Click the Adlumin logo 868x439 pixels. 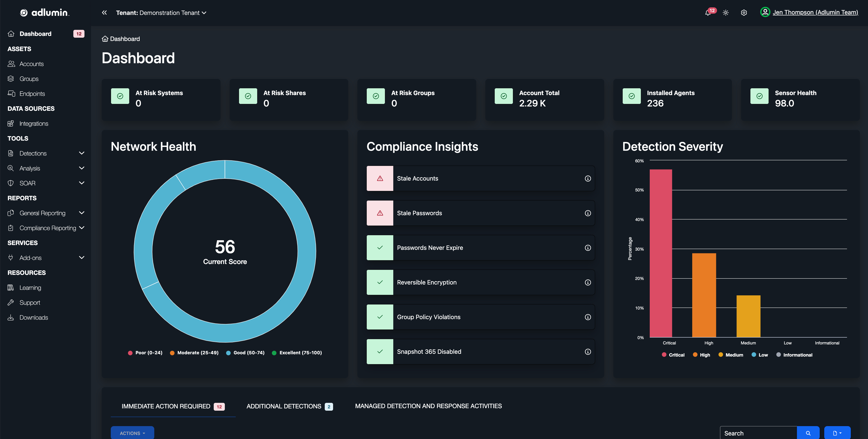45,13
